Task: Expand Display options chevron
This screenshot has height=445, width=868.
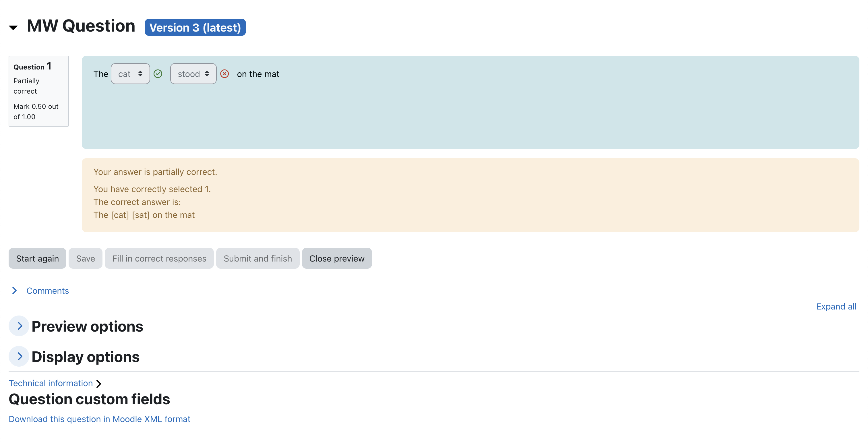Action: (19, 356)
